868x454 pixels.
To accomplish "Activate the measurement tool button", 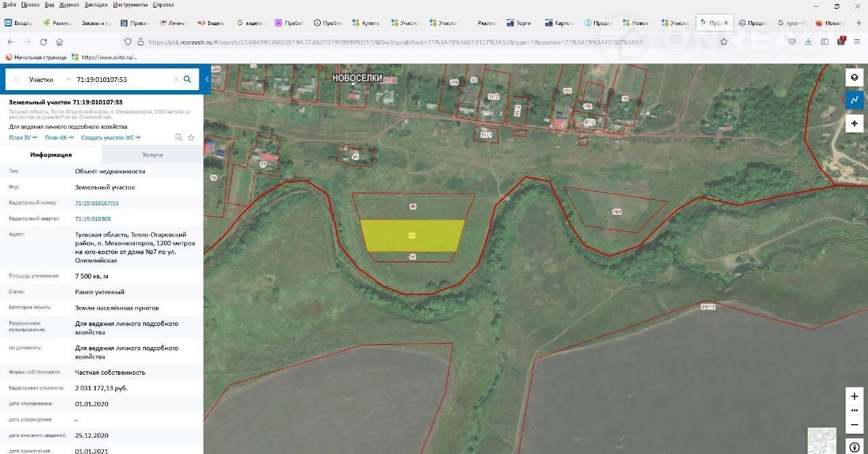I will [854, 100].
